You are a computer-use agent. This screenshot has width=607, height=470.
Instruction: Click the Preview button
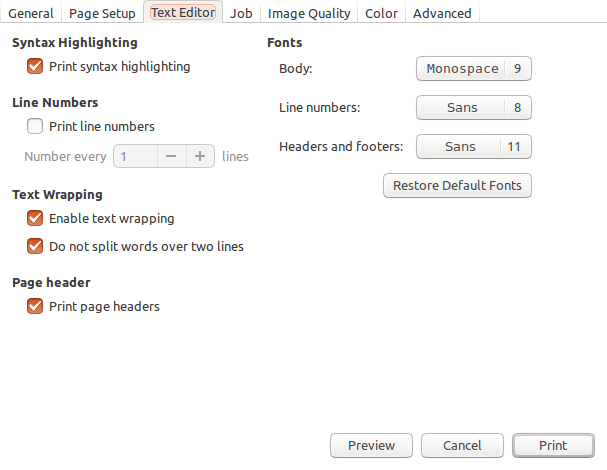371,445
